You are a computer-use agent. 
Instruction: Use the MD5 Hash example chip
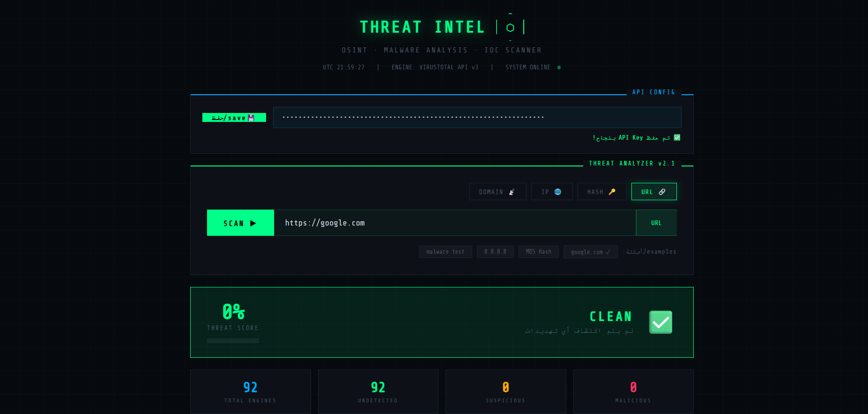tap(539, 252)
